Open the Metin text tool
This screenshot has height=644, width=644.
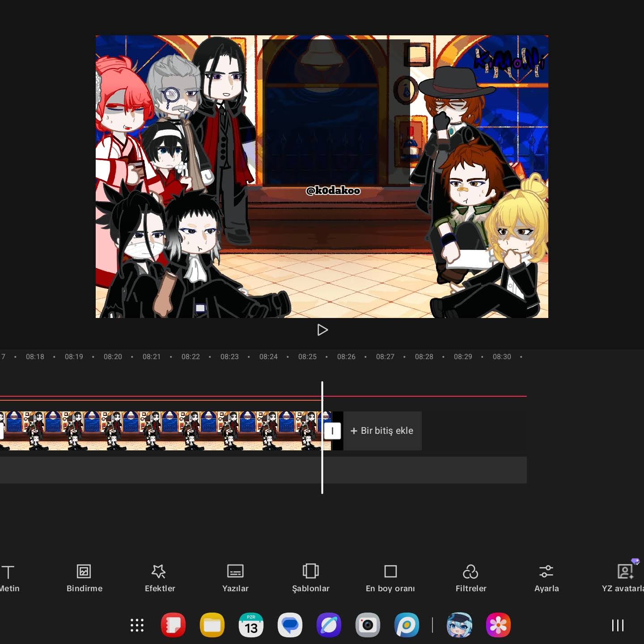(x=9, y=578)
